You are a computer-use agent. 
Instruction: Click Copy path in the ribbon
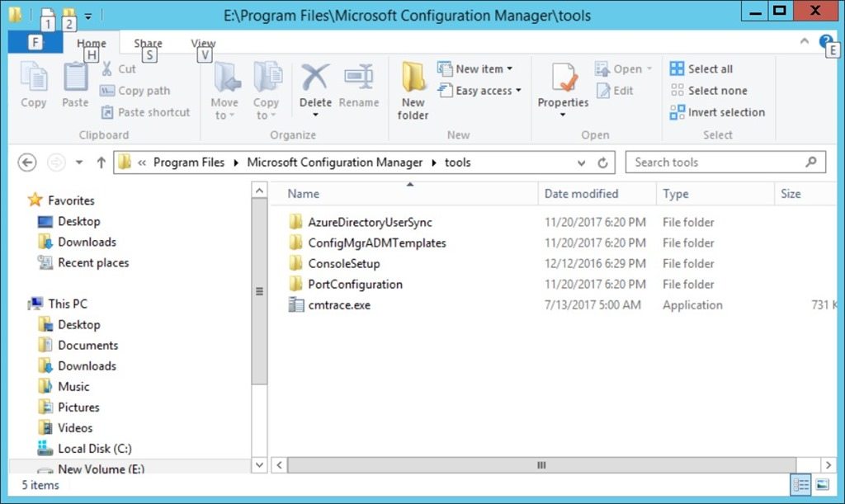[135, 91]
